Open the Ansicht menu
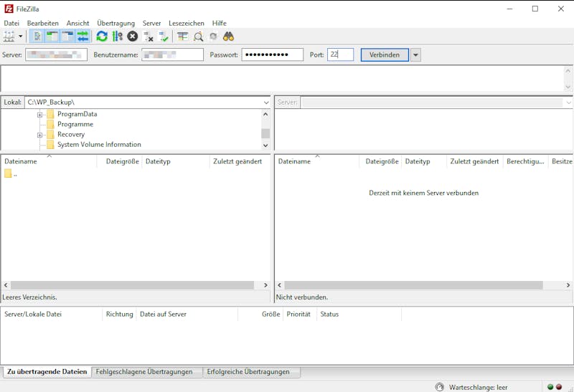The width and height of the screenshot is (574, 392). (77, 23)
